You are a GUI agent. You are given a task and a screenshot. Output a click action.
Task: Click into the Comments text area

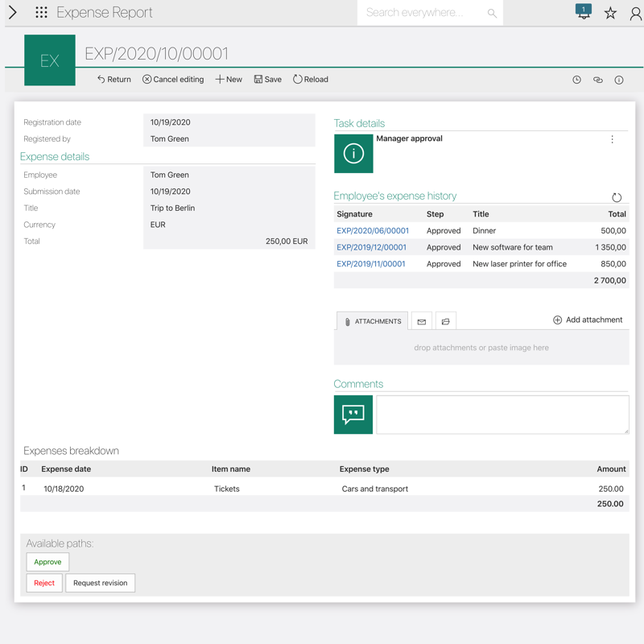502,415
